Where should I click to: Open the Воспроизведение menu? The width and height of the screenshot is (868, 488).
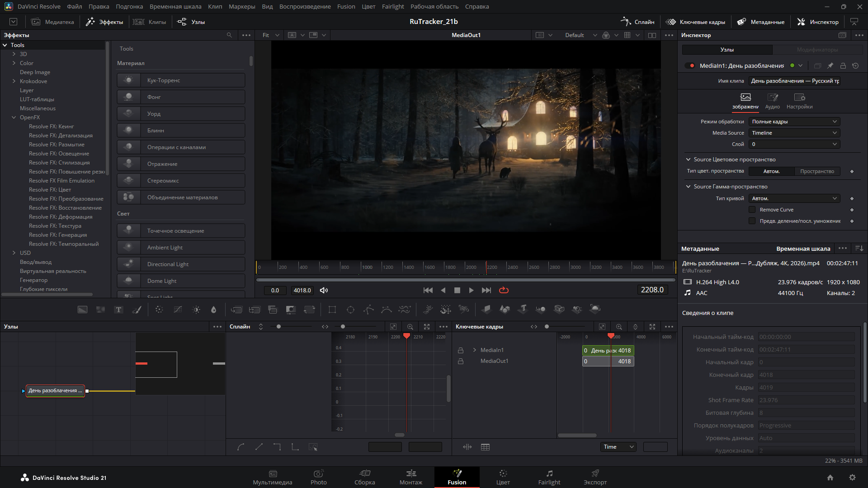coord(305,6)
